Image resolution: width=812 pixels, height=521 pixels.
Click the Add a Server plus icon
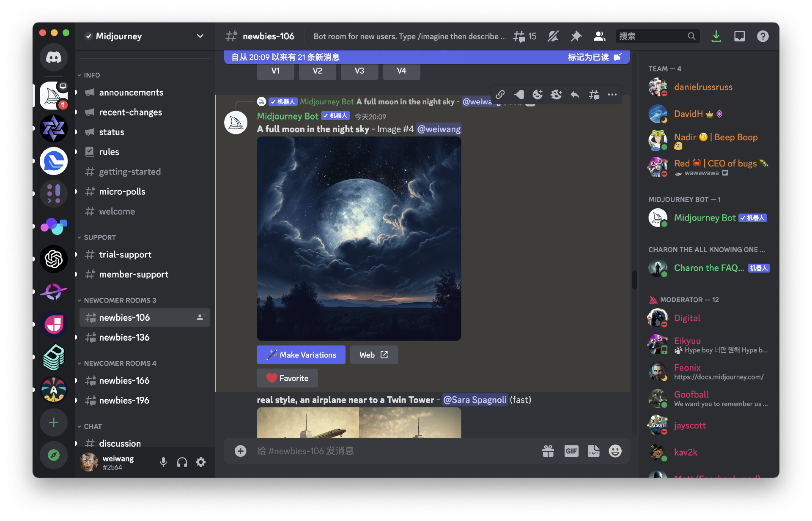pyautogui.click(x=54, y=423)
